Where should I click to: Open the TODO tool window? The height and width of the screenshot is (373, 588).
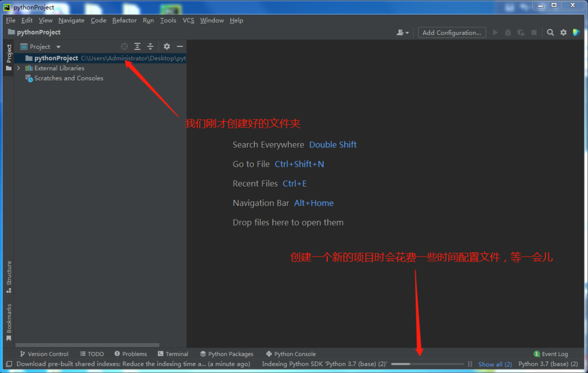(x=92, y=354)
